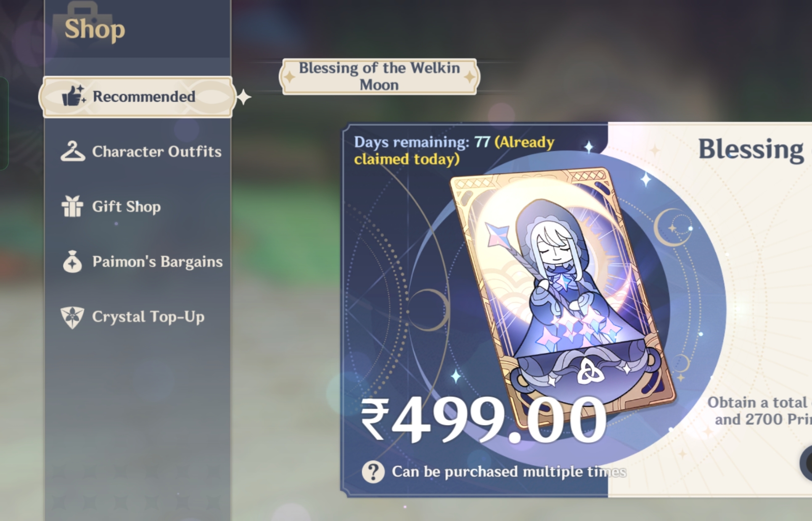Select the Paimon's Bargains text label

coord(157,262)
